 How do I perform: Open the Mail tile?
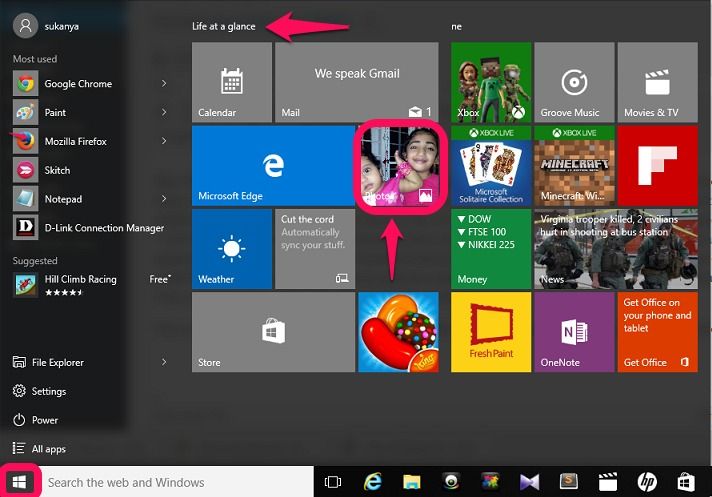[x=357, y=82]
